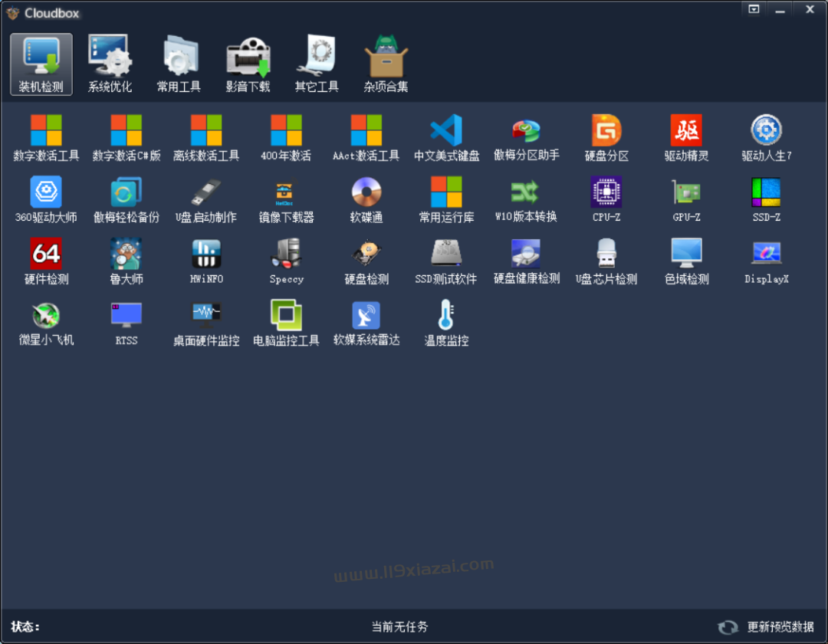The height and width of the screenshot is (644, 828).
Task: Launch 软碟通
Action: pos(366,199)
